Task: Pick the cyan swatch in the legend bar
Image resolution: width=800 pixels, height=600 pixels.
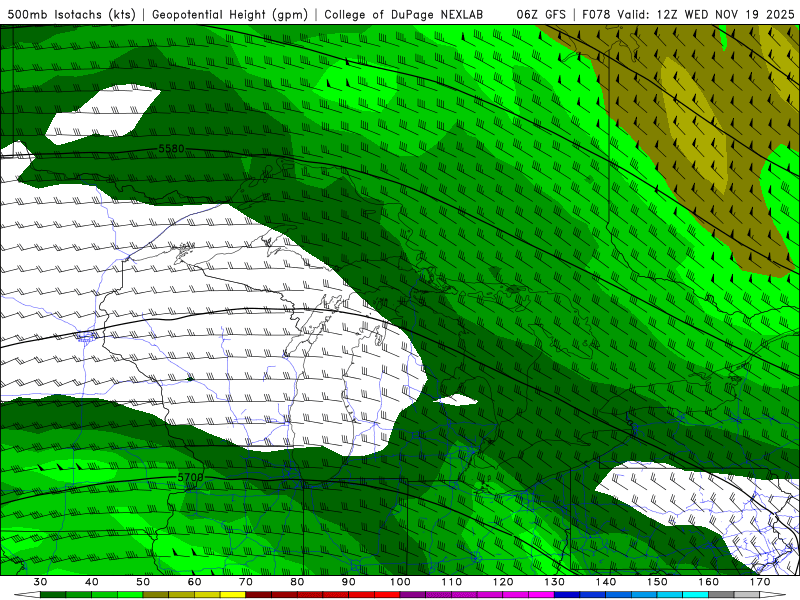Action: (695, 595)
